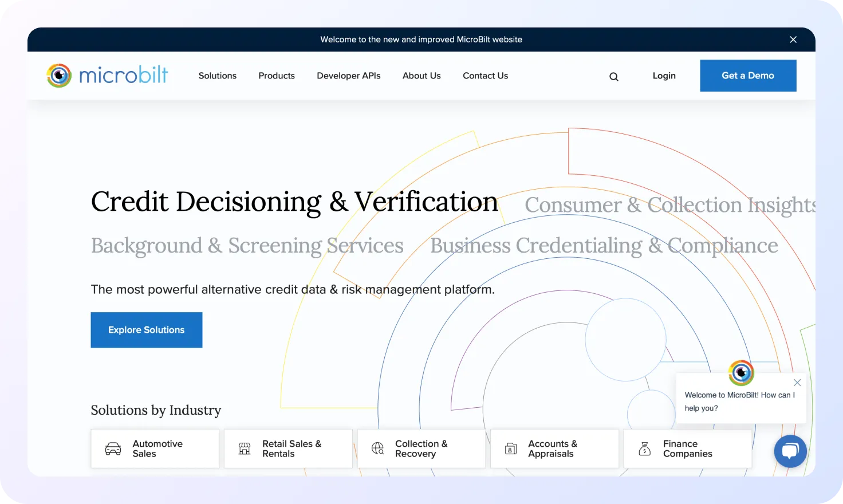
Task: Click the globe icon on Collection & Recovery
Action: [x=378, y=448]
